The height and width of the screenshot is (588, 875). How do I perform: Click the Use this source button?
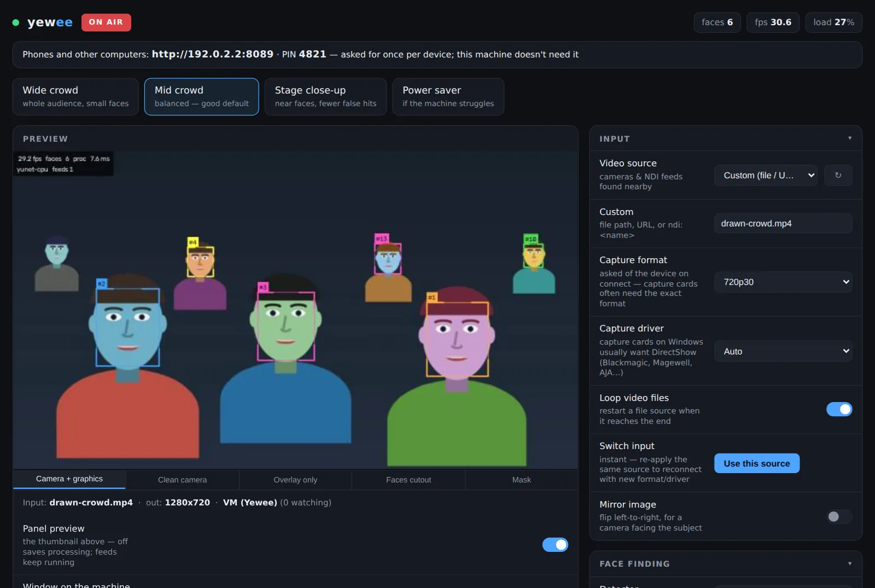(x=757, y=463)
